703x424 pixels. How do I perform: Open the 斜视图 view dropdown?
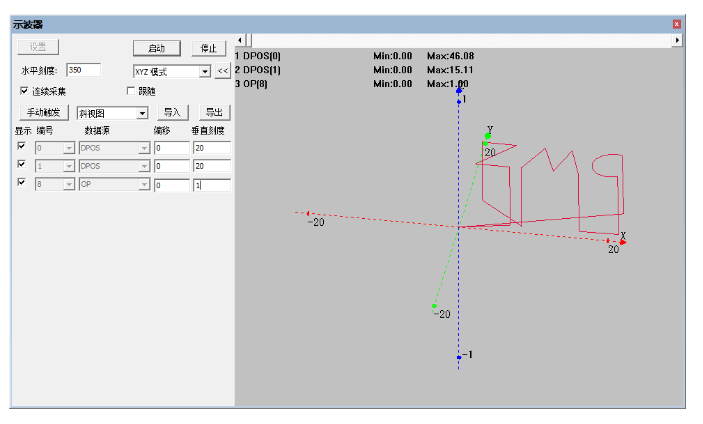[142, 113]
